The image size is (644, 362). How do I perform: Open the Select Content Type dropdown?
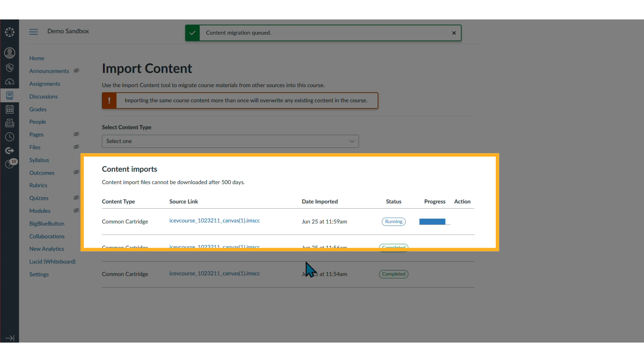(230, 141)
